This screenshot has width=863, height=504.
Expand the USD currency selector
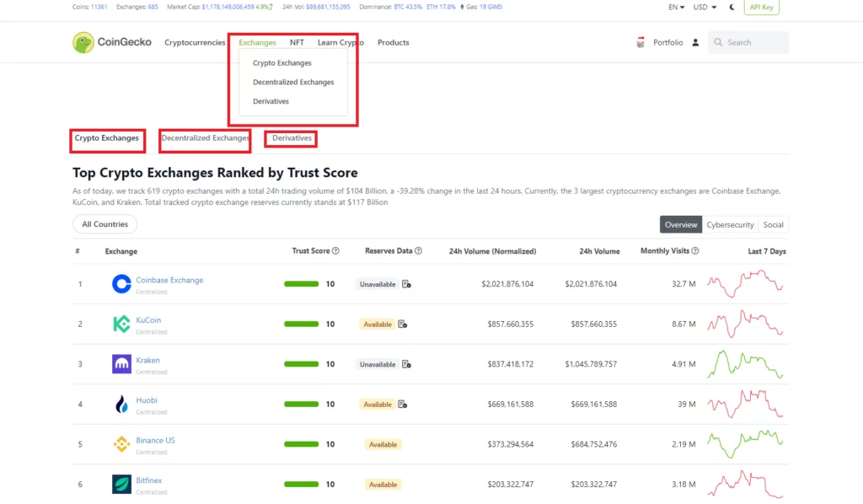(705, 7)
